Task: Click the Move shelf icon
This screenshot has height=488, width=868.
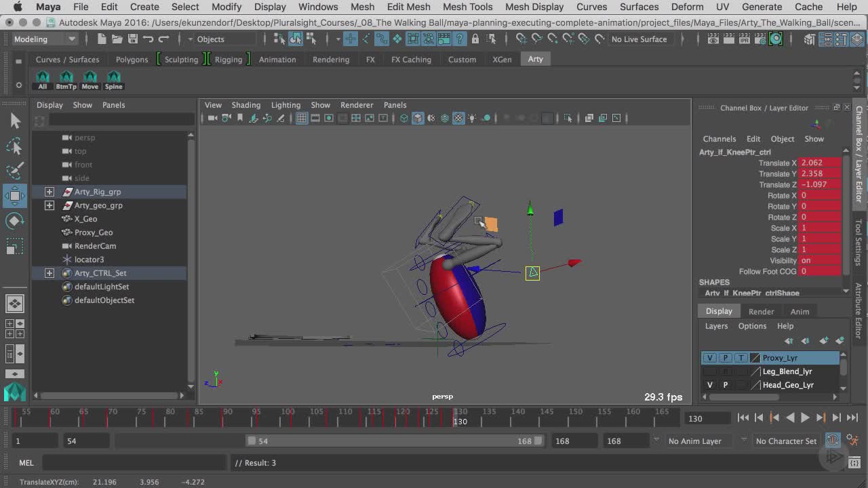Action: point(90,80)
